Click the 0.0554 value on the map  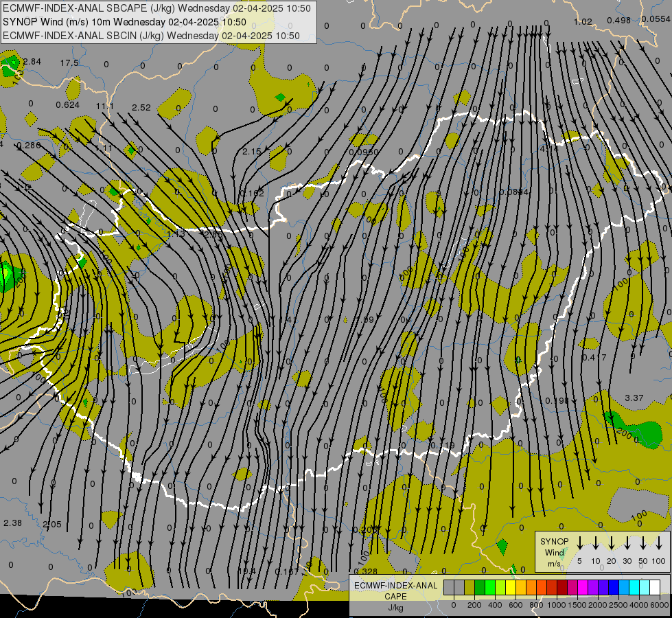(656, 19)
